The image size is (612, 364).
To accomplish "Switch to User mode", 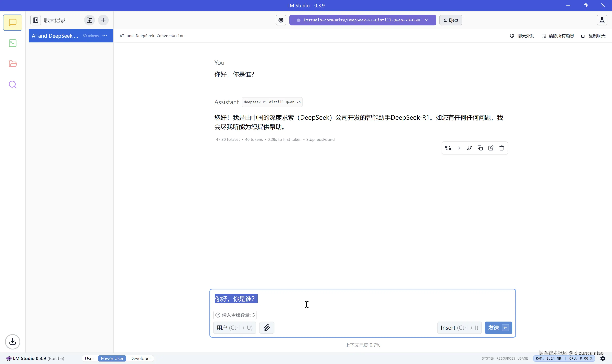I will (89, 358).
